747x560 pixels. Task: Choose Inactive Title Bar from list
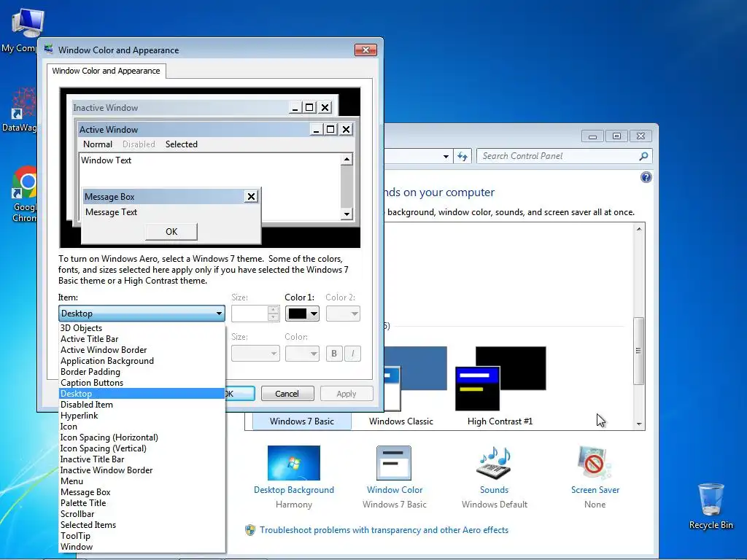click(x=142, y=459)
